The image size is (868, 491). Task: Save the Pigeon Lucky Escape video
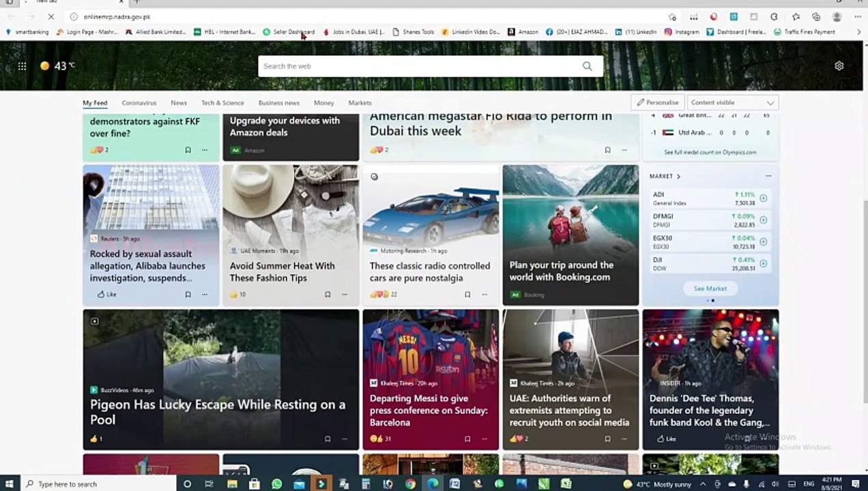328,439
